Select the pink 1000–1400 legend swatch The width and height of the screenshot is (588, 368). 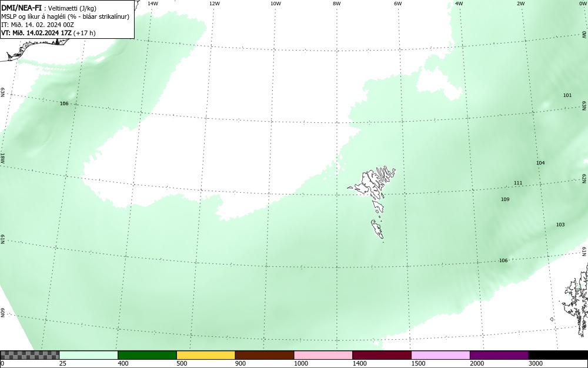[323, 355]
